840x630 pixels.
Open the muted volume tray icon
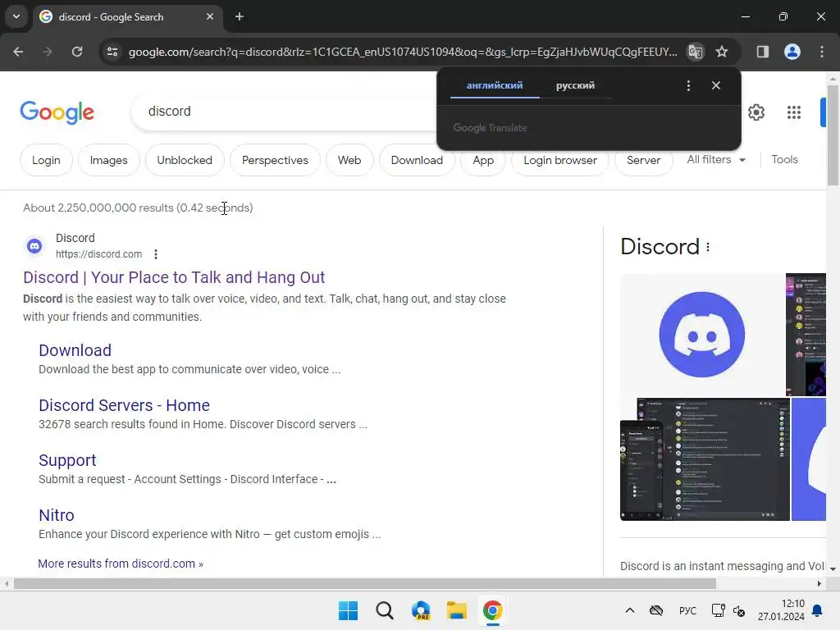click(739, 610)
